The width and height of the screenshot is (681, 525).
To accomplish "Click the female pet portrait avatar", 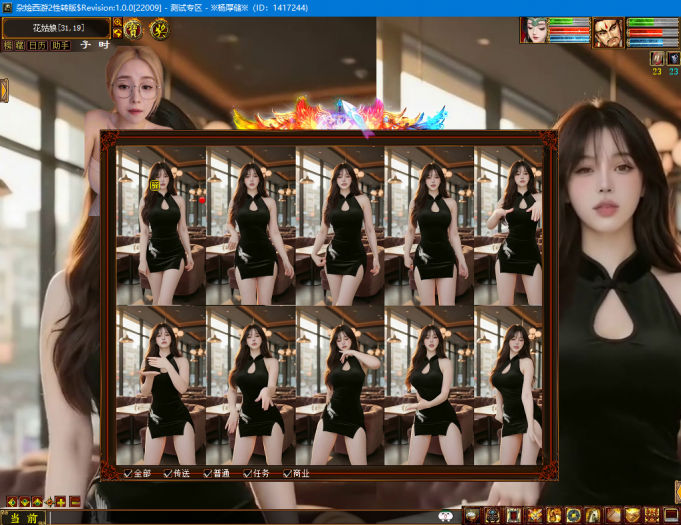I will [533, 31].
